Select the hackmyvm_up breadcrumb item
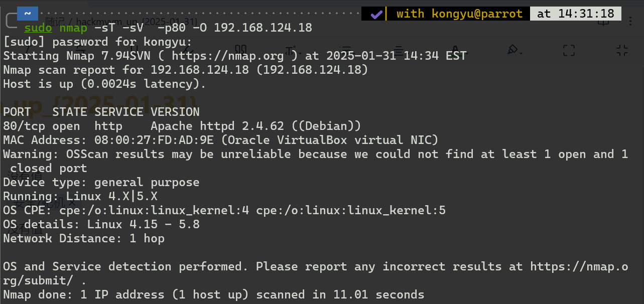Viewport: 644px width, 304px height. [x=136, y=22]
